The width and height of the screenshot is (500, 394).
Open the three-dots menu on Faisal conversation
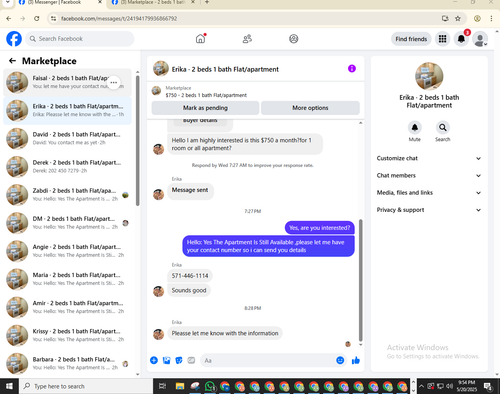pos(114,82)
